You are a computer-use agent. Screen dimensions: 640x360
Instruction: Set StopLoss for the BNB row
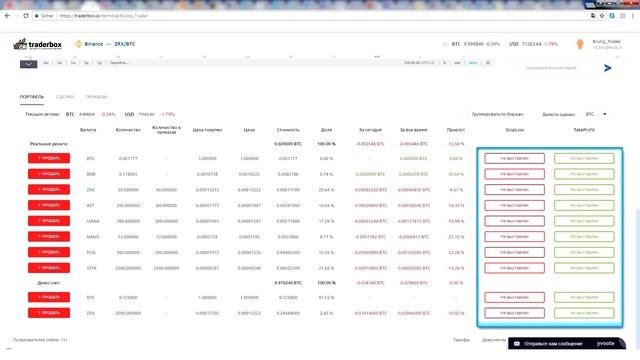(514, 174)
